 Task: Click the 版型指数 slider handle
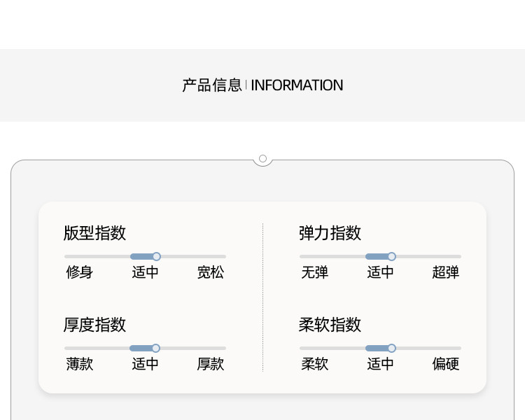[156, 256]
